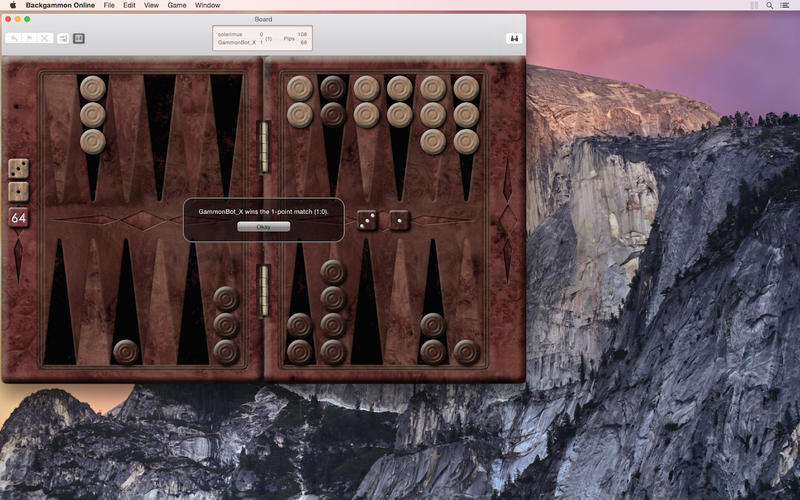The width and height of the screenshot is (800, 500).
Task: Open the File menu
Action: (x=108, y=5)
